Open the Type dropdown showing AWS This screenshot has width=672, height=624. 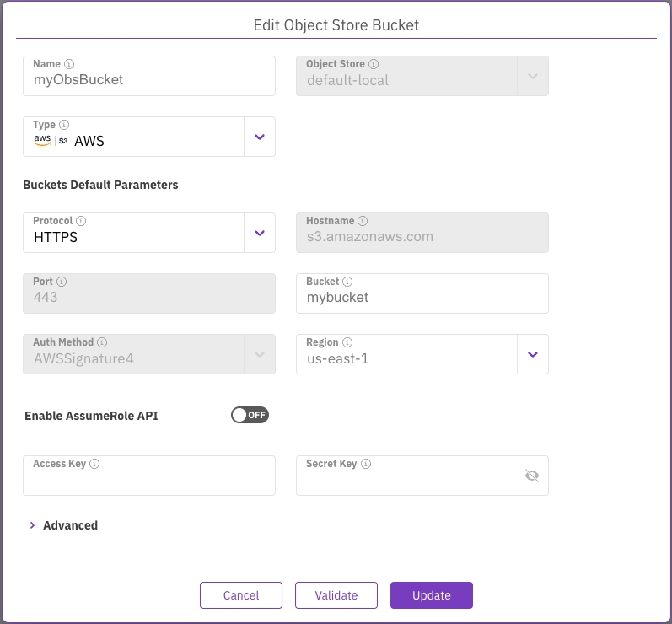[x=260, y=137]
